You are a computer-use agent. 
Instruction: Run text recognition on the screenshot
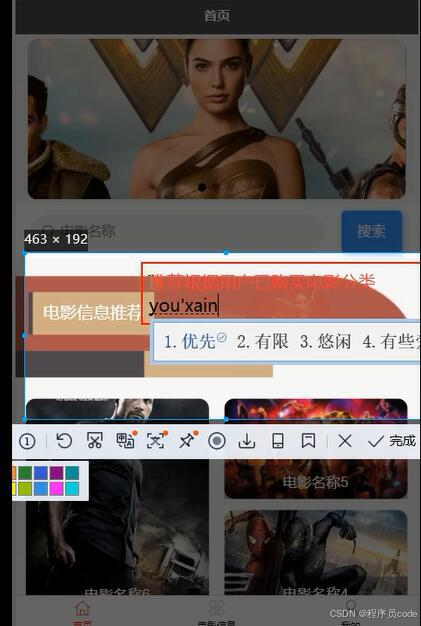coord(156,440)
